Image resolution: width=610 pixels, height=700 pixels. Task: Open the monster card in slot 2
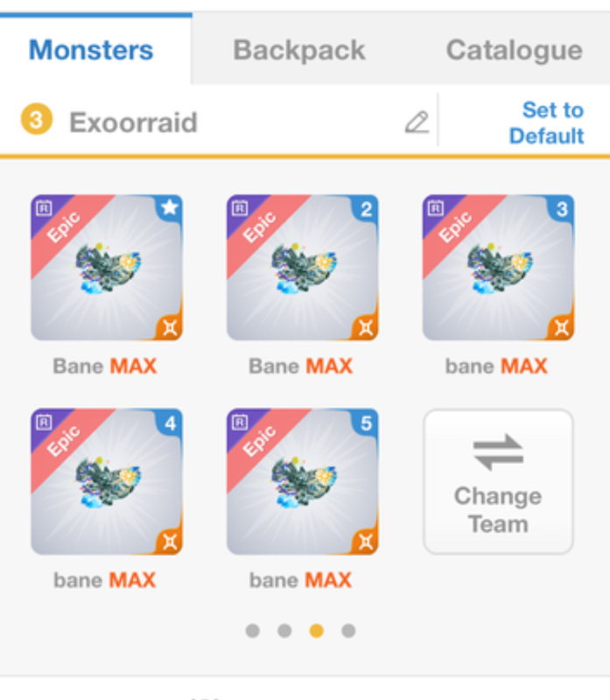coord(302,268)
